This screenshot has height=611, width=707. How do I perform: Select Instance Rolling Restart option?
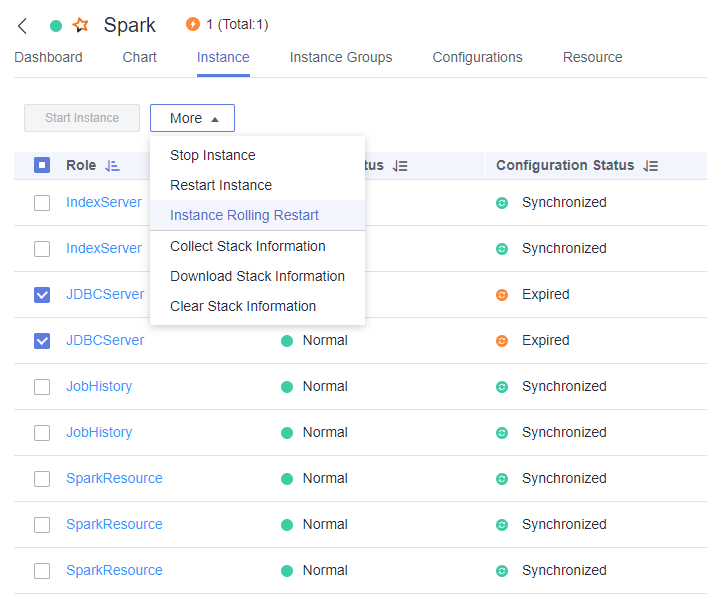click(x=257, y=215)
